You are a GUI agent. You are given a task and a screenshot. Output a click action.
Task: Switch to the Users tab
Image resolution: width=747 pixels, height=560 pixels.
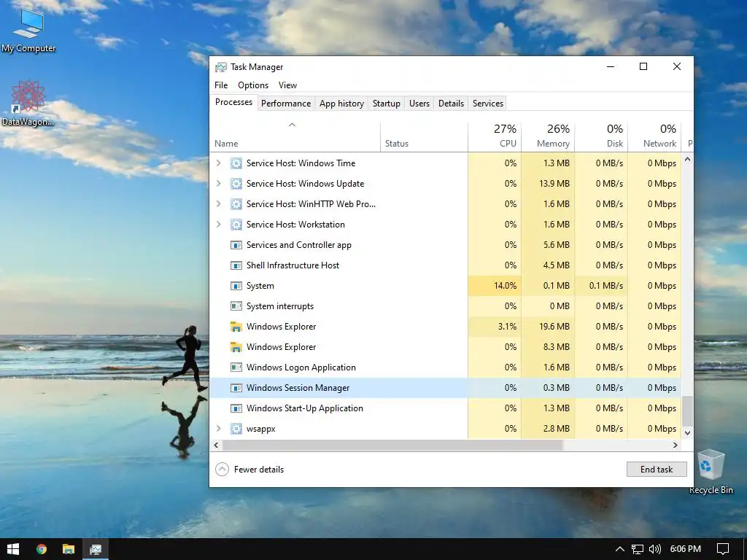(419, 104)
